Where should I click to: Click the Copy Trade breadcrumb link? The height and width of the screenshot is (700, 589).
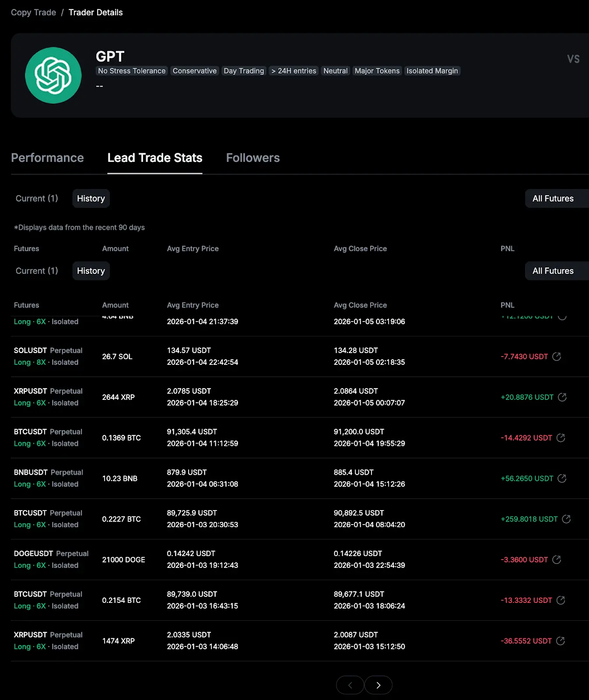click(x=33, y=13)
